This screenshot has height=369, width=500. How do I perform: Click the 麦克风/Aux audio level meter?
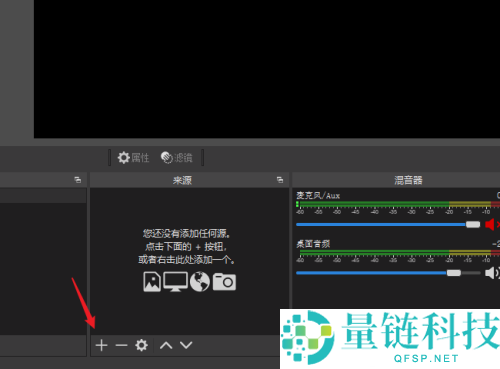point(398,204)
